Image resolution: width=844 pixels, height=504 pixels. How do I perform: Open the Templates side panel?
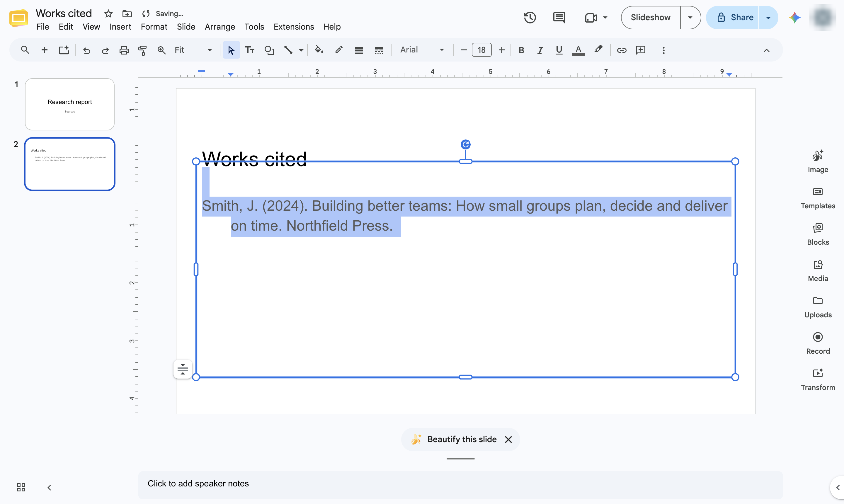[818, 198]
